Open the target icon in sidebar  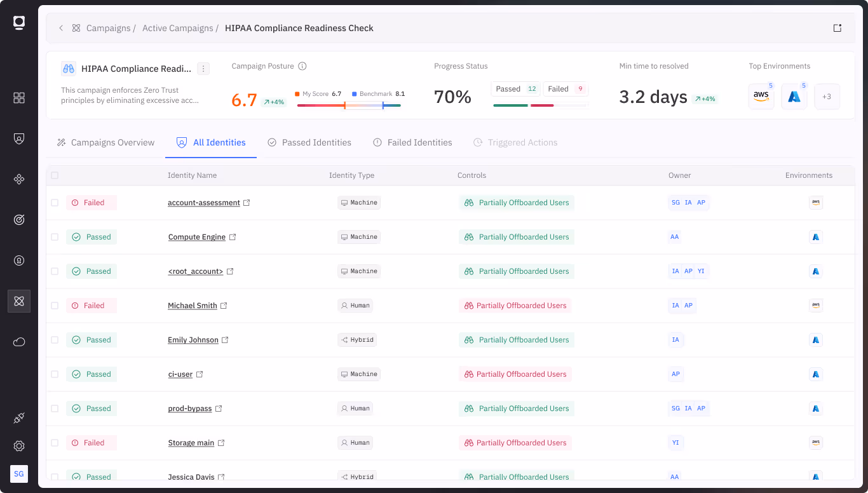tap(19, 220)
